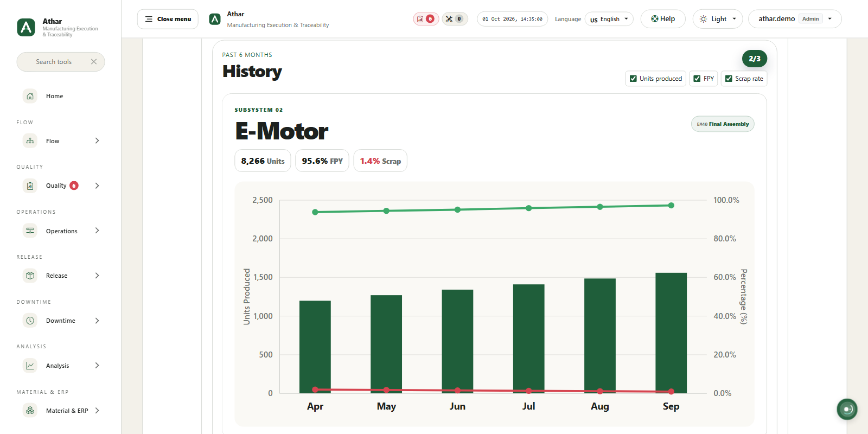The height and width of the screenshot is (434, 868).
Task: Open the quality alerts badge showing 6
Action: click(x=426, y=19)
